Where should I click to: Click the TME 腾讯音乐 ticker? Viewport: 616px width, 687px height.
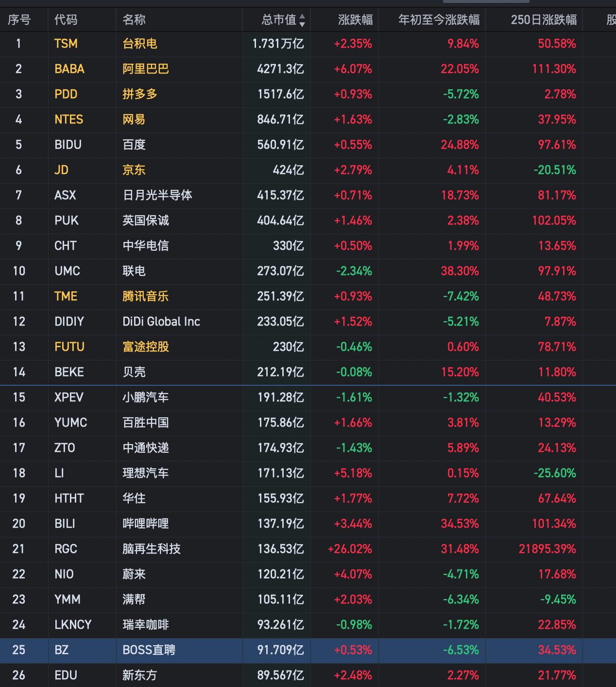pyautogui.click(x=66, y=296)
